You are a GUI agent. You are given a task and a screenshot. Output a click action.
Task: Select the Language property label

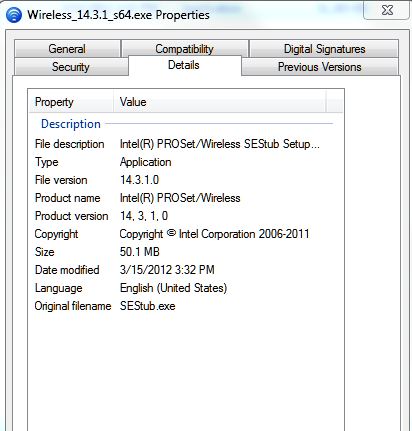[x=58, y=288]
